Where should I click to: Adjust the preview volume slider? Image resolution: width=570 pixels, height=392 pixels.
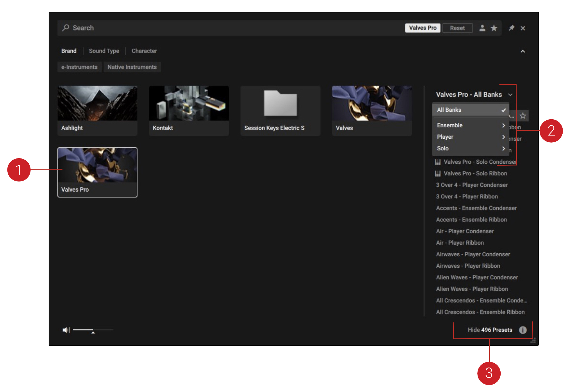point(93,330)
